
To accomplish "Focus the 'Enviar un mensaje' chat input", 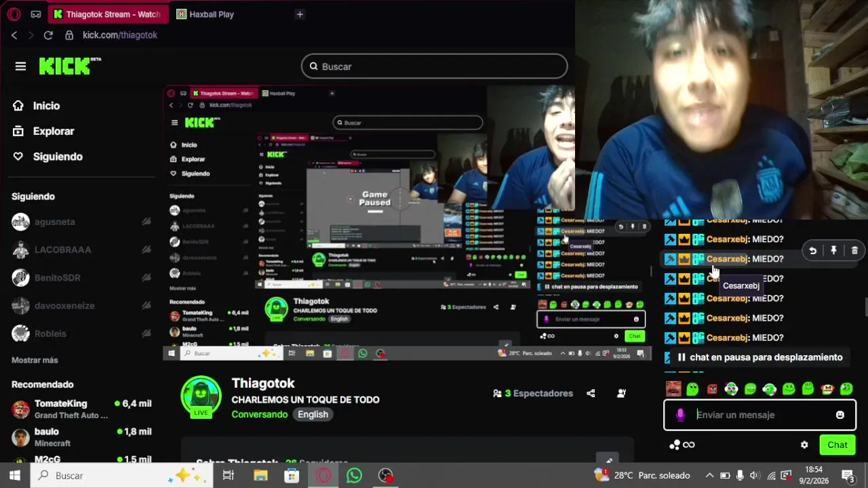I will point(759,415).
